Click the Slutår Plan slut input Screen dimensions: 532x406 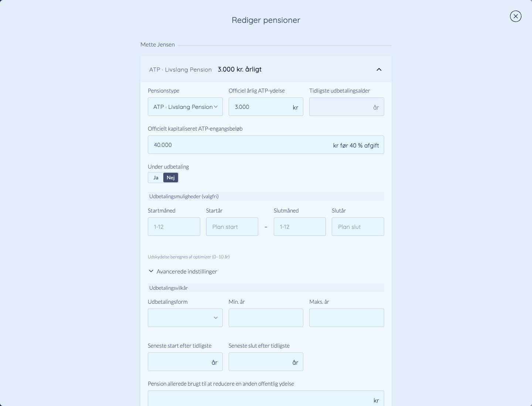coord(358,227)
